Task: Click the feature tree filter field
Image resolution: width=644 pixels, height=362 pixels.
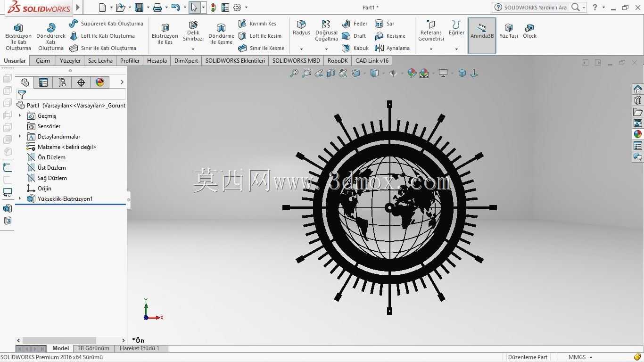Action: 71,95
